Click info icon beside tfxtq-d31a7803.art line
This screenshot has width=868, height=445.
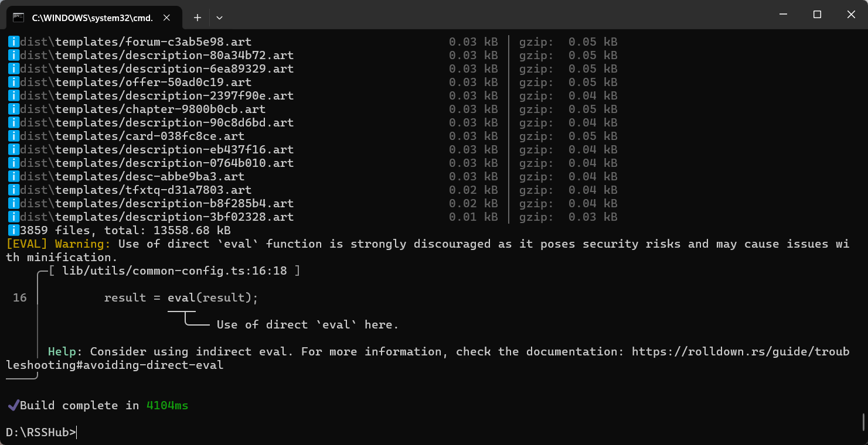coord(13,190)
